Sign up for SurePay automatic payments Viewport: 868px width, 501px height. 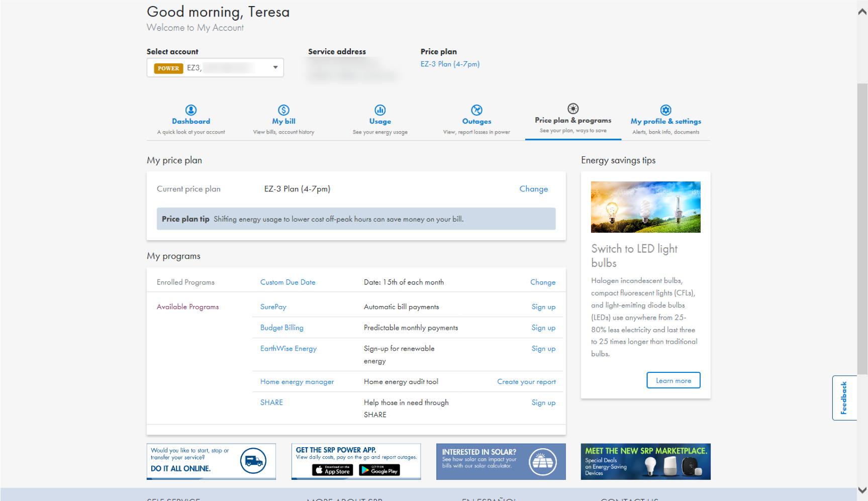543,307
